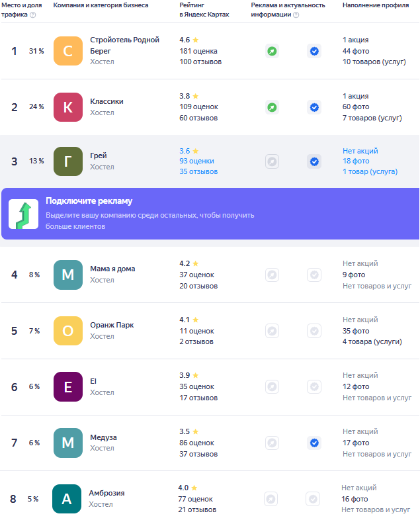Screen dimensions: 420x526
Task: Click the Рейтинг в Яндекс Картах column header
Action: (x=204, y=10)
